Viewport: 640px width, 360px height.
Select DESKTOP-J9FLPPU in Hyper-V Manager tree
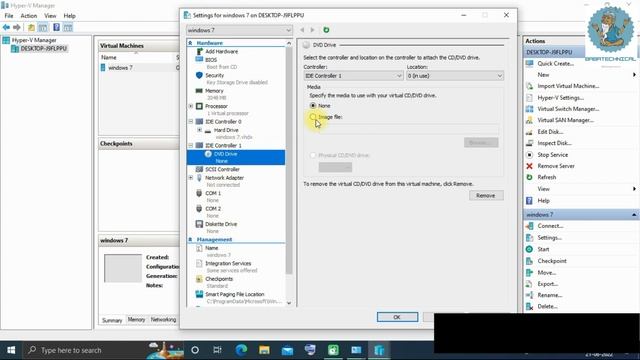pos(43,49)
